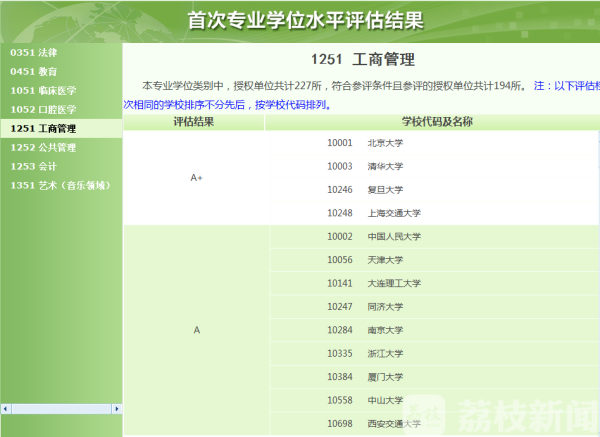
Task: Select the 10246 复旦大学 row
Action: [x=434, y=190]
